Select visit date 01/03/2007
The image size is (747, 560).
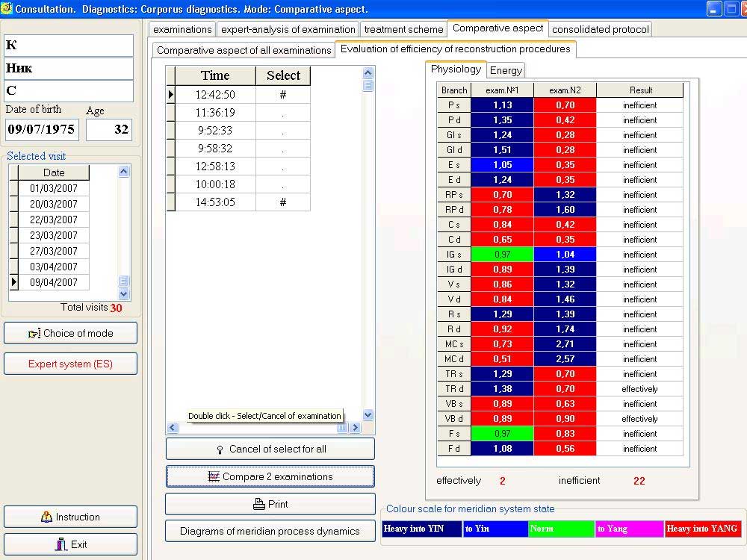point(53,189)
